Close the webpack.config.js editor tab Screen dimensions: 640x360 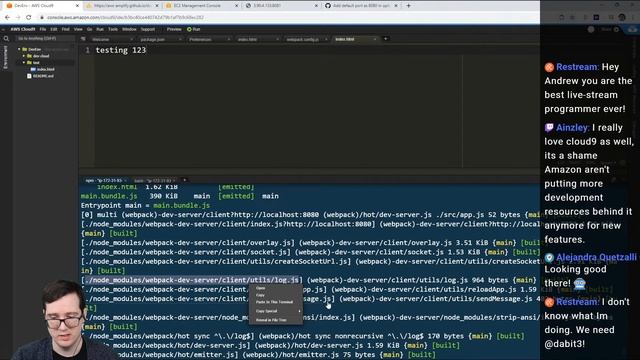[x=326, y=39]
